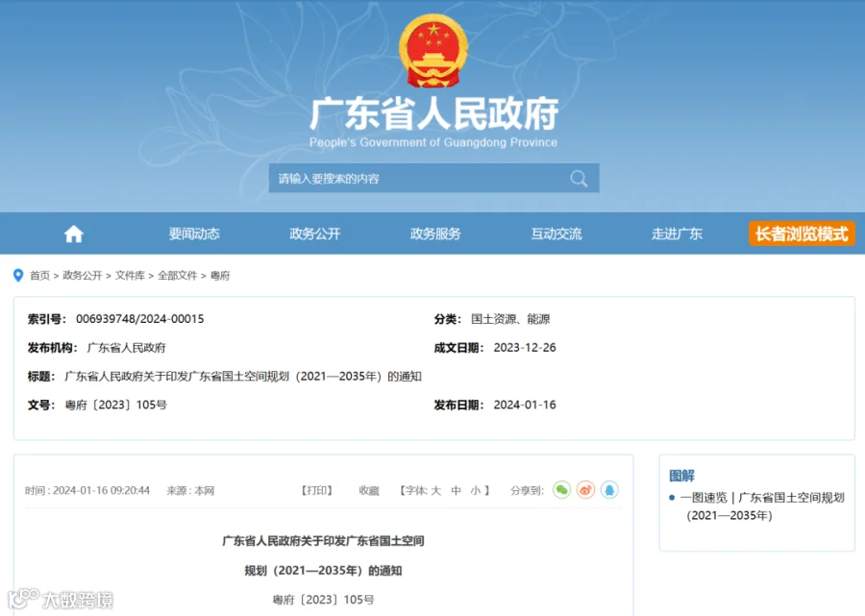The image size is (865, 616).
Task: Click the timestamp 2024-01-16 09:20:44
Action: pyautogui.click(x=102, y=490)
